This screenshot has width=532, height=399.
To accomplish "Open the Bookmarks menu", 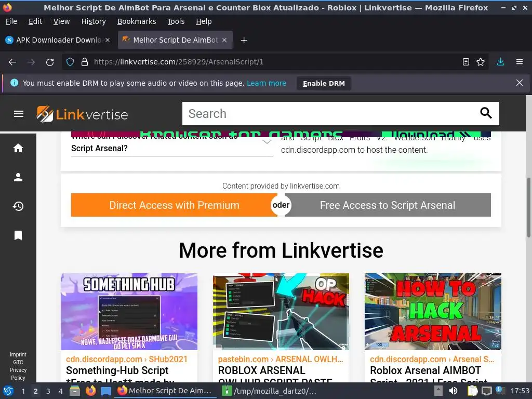I will pos(137,21).
